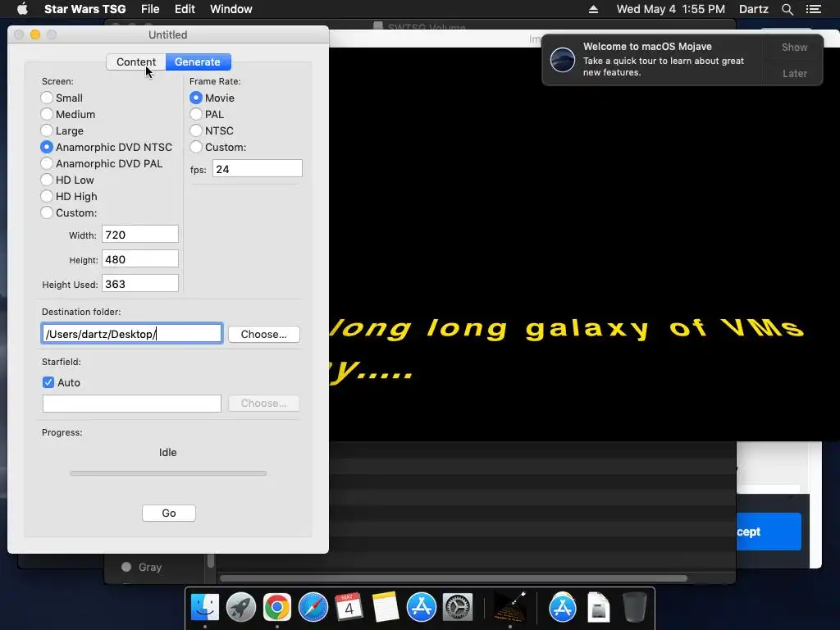Open the Apple menu
840x630 pixels.
pyautogui.click(x=22, y=9)
